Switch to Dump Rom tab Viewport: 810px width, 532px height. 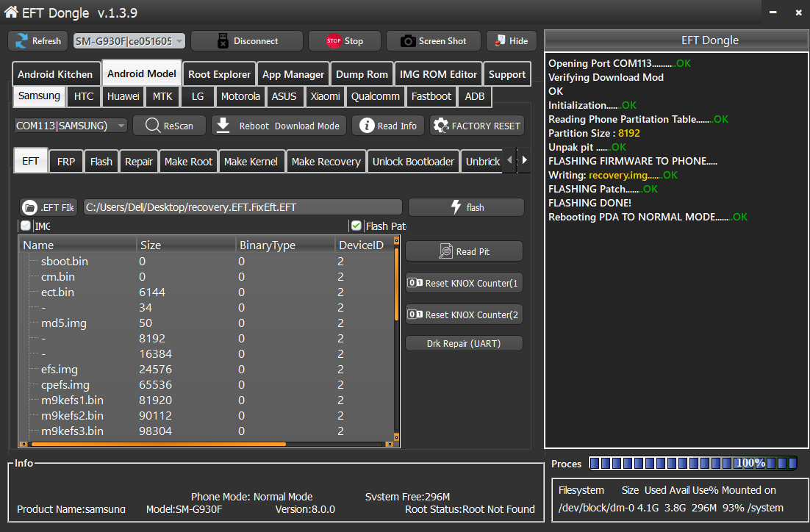[362, 74]
